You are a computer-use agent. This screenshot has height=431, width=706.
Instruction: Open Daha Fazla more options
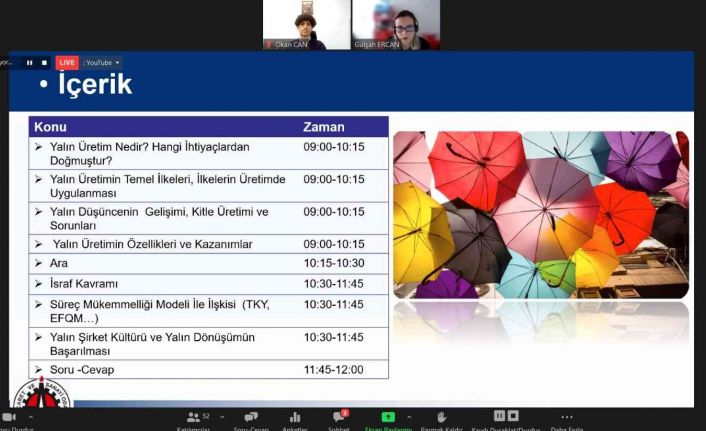tap(567, 417)
